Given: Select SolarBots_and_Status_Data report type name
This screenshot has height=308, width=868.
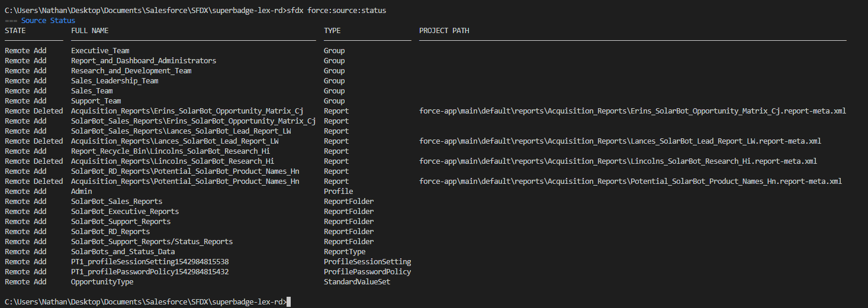Looking at the screenshot, I should coord(123,252).
